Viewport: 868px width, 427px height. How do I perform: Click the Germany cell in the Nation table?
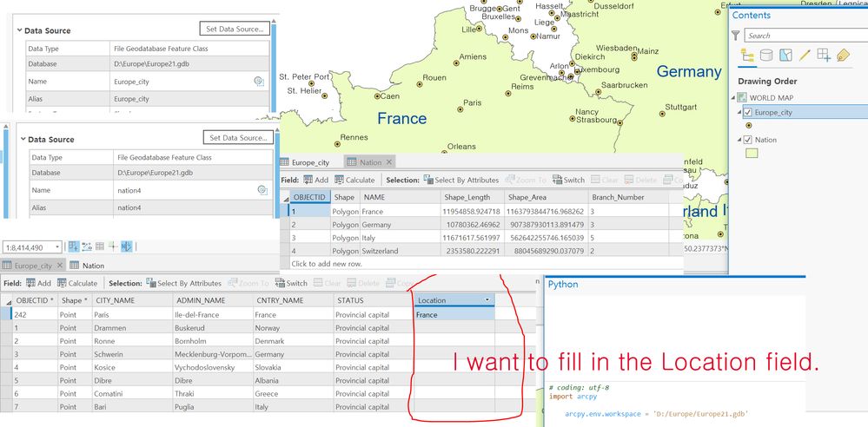tap(399, 225)
